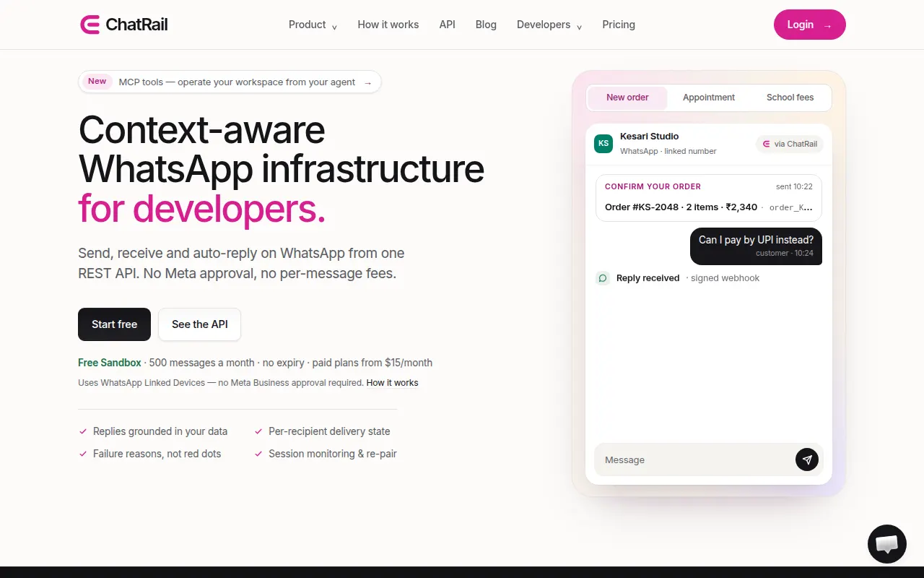Expand the Product dropdown menu
Image resolution: width=924 pixels, height=578 pixels.
[x=313, y=25]
